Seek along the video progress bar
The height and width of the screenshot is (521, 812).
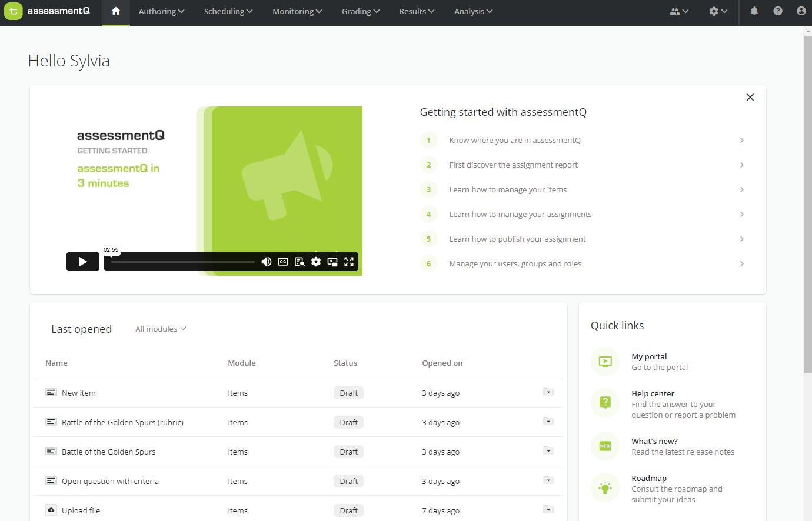[183, 262]
